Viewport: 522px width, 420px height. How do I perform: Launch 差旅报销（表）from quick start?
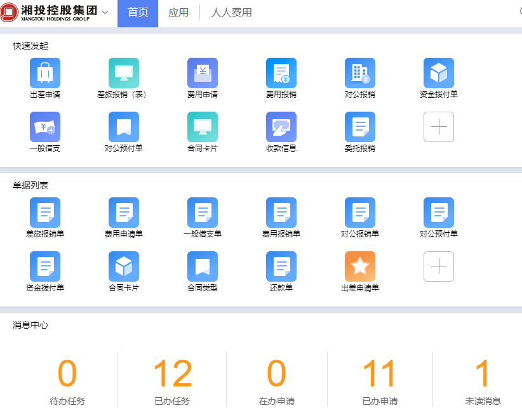(x=123, y=73)
